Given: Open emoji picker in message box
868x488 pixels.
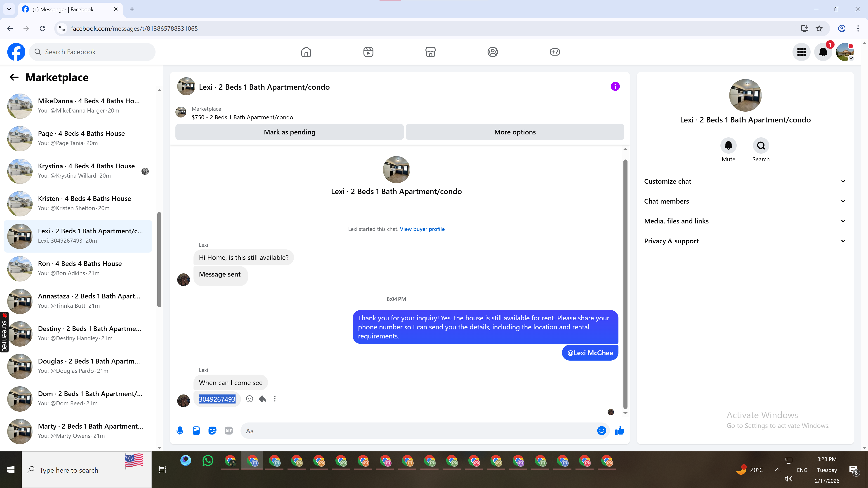Looking at the screenshot, I should pos(601,431).
